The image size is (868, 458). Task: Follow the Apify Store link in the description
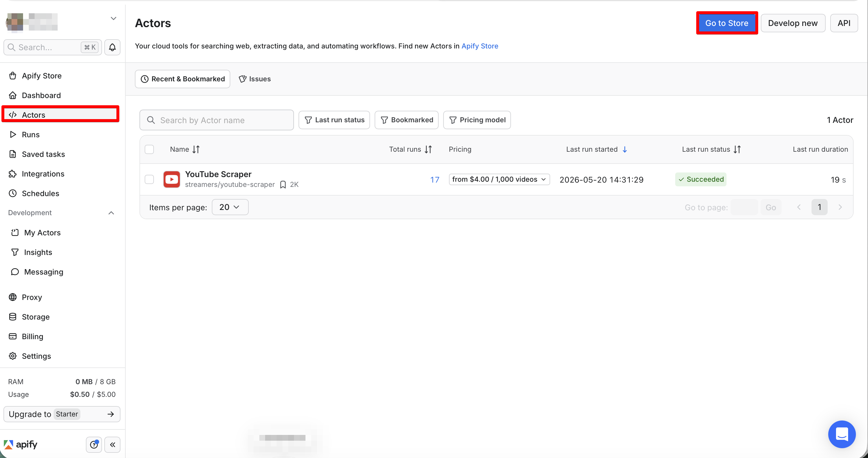[x=480, y=46]
